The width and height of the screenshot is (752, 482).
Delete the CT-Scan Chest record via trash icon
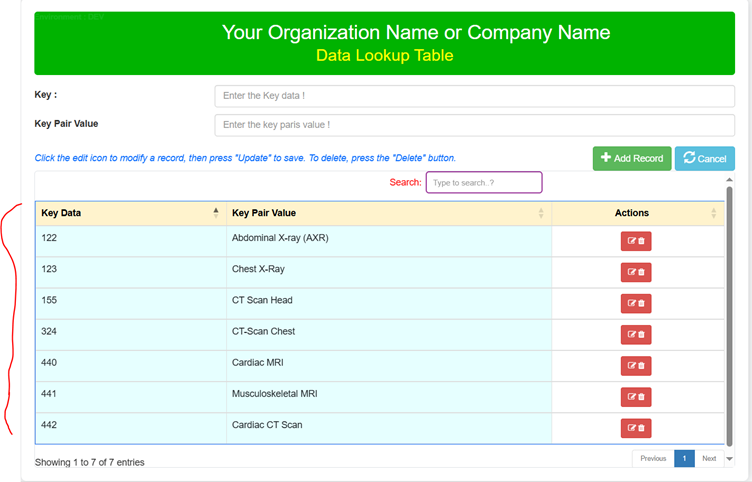[x=641, y=334]
